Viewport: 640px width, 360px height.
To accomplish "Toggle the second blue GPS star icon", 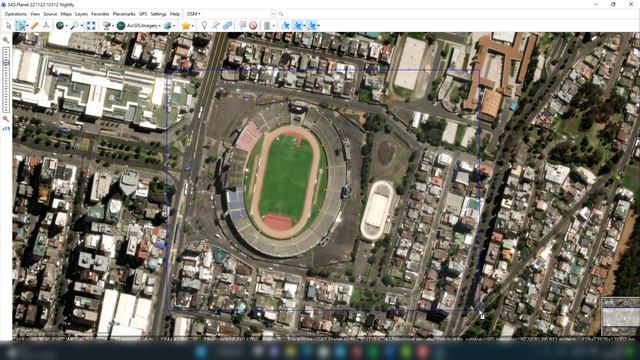I will pyautogui.click(x=298, y=26).
